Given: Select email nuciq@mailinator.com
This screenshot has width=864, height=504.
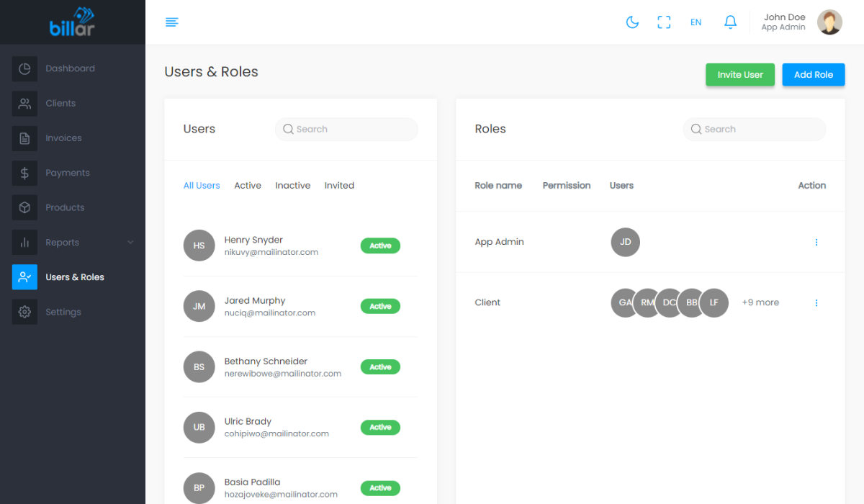Looking at the screenshot, I should tap(270, 313).
